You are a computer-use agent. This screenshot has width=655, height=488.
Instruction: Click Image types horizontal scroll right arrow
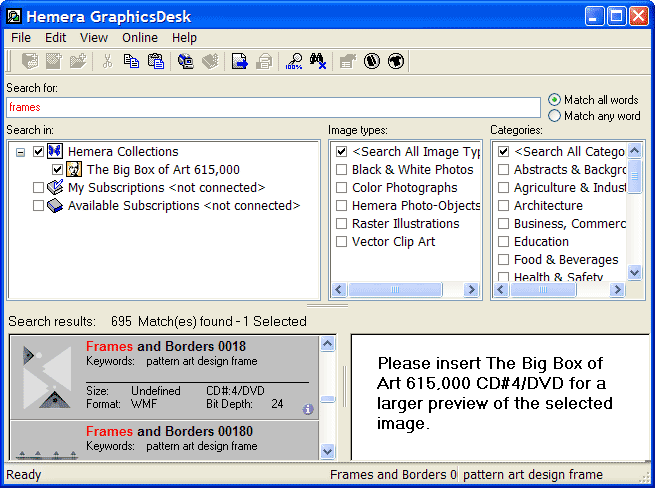point(471,289)
